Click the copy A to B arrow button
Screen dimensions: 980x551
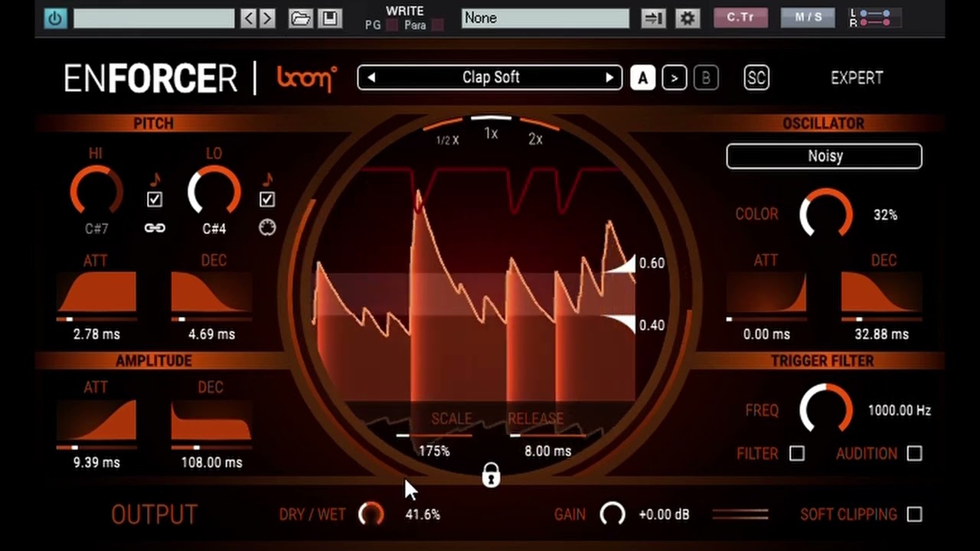(x=674, y=78)
